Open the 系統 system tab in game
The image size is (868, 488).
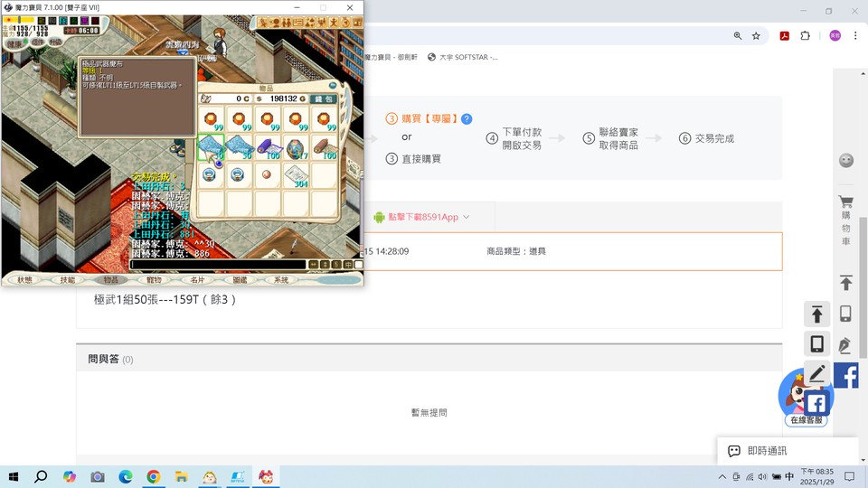[282, 279]
